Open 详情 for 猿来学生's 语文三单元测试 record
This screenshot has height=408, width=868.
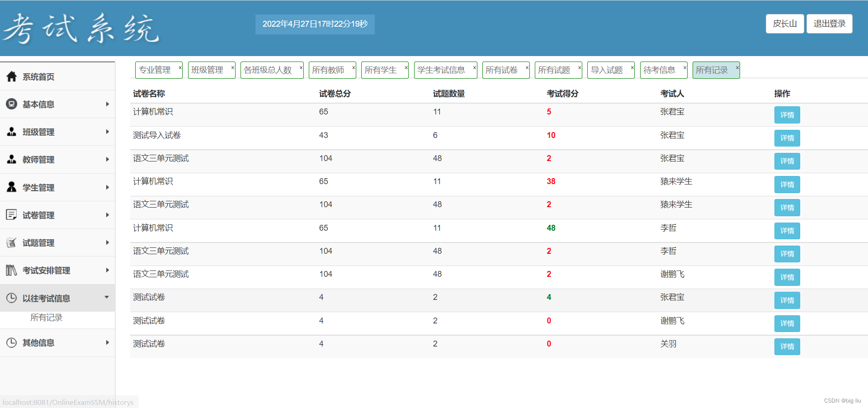point(787,208)
